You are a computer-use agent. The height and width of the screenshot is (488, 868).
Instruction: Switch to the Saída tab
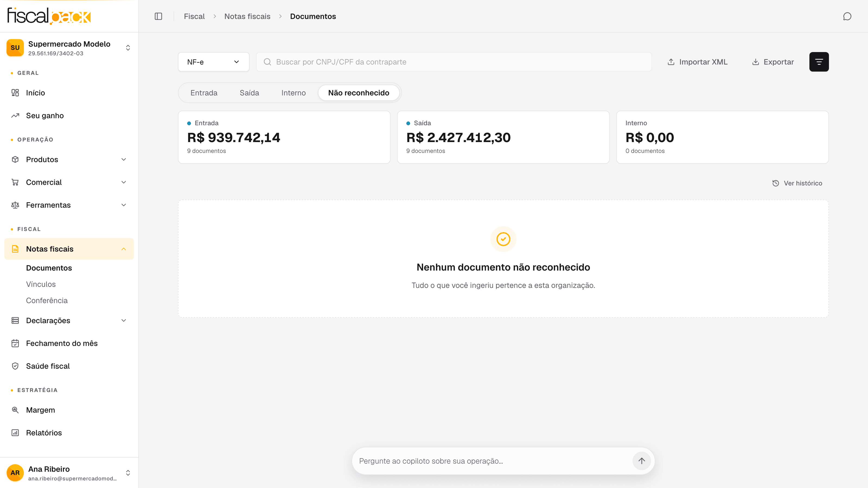pos(249,93)
